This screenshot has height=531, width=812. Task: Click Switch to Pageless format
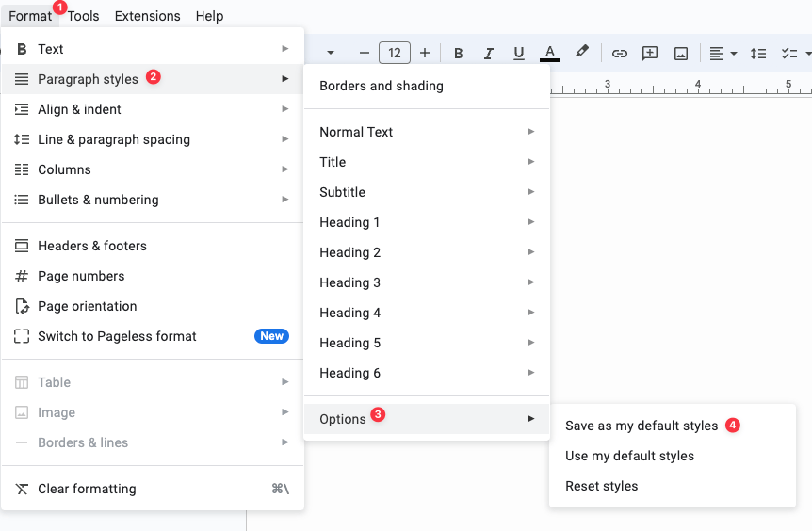point(117,336)
